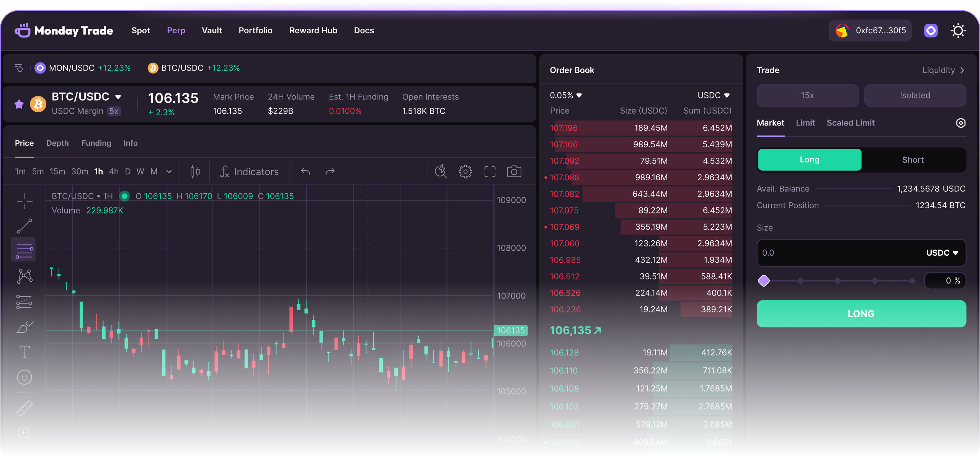Viewport: 980px width, 462px height.
Task: Switch to the Limit order tab
Action: coord(805,123)
